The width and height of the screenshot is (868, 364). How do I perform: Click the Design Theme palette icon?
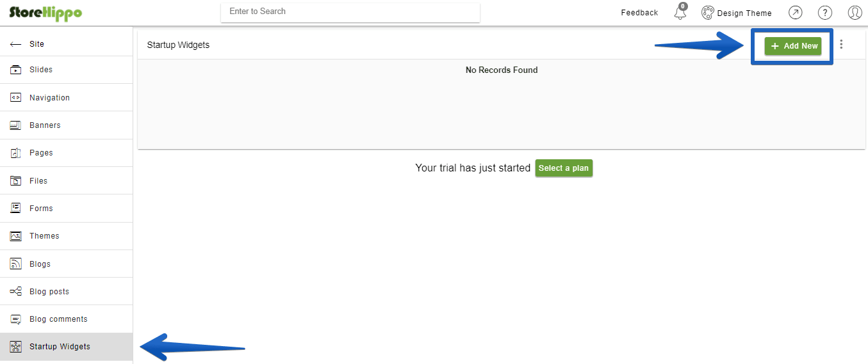[x=708, y=13]
